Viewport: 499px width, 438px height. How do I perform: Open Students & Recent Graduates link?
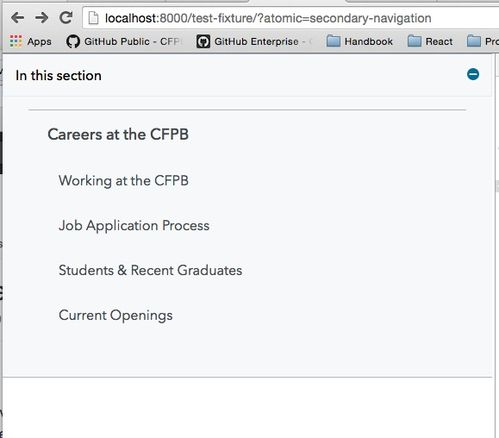tap(150, 270)
